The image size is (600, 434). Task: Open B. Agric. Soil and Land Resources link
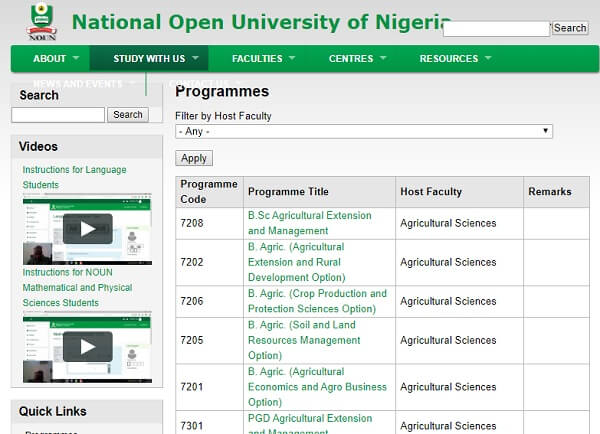click(304, 340)
